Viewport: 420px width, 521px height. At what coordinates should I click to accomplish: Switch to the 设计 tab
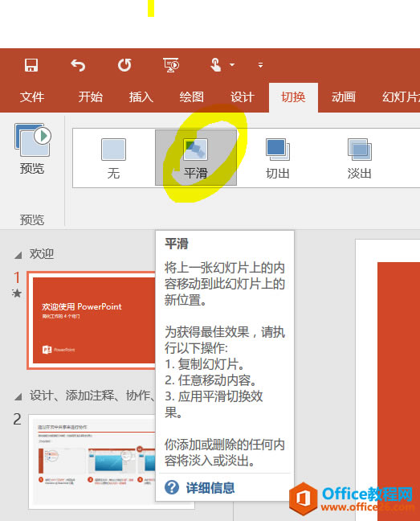(243, 97)
